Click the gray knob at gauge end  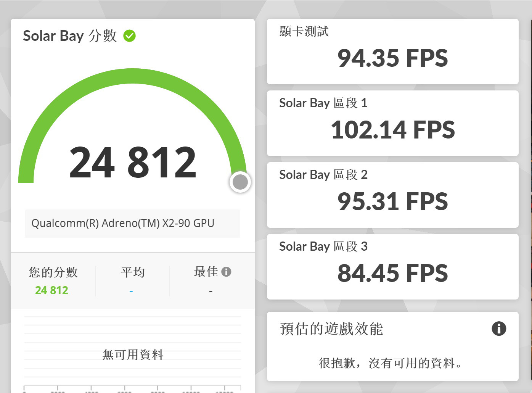point(240,182)
